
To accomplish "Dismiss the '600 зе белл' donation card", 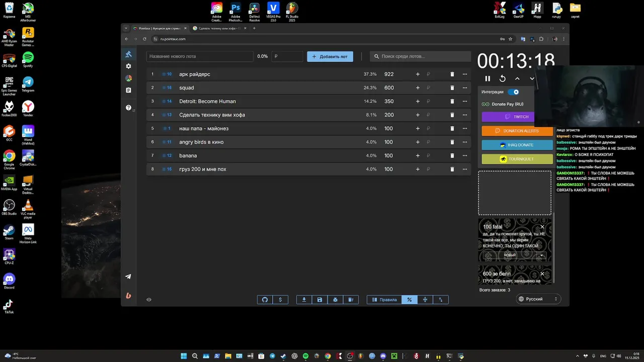I will (x=542, y=274).
